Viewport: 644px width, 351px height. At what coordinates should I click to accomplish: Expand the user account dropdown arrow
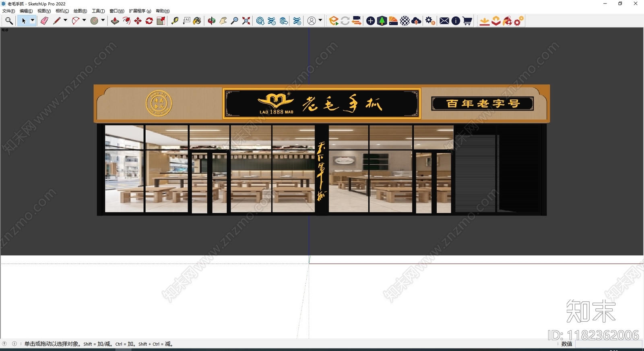[320, 20]
